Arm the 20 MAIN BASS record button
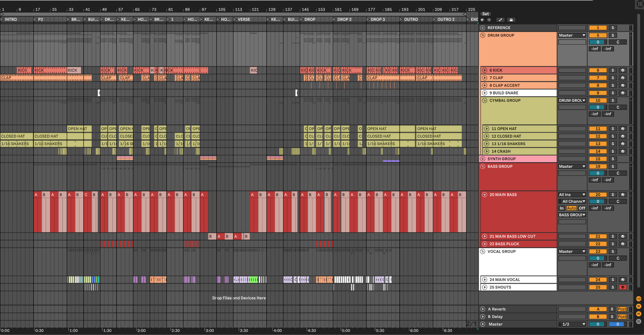 (x=623, y=195)
